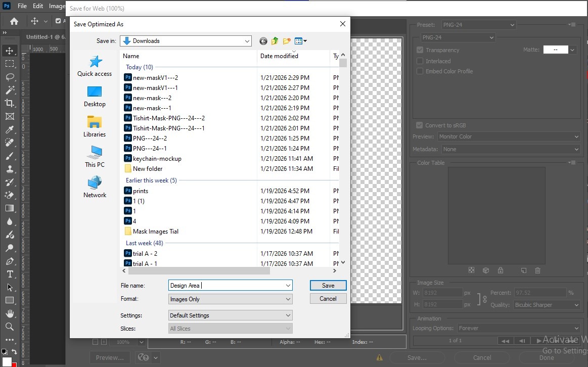588x367 pixels.
Task: Click the Cancel button in Save dialog
Action: [x=328, y=299]
